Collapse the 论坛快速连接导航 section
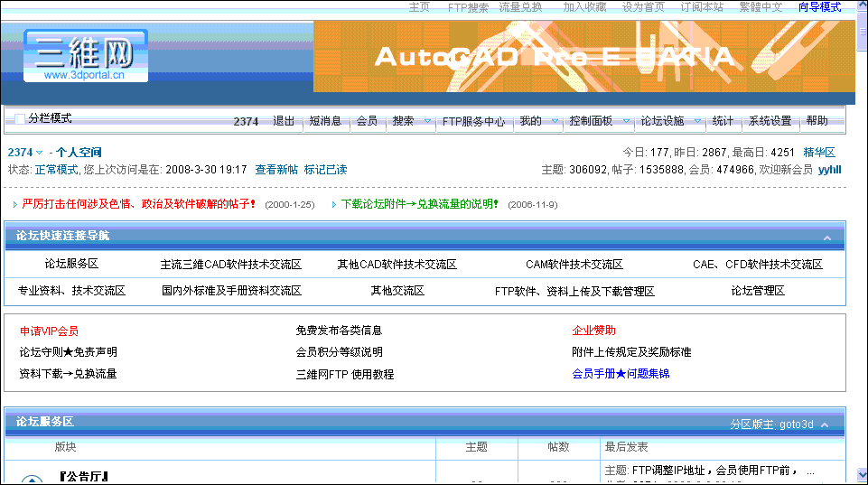This screenshot has width=868, height=485. tap(827, 238)
